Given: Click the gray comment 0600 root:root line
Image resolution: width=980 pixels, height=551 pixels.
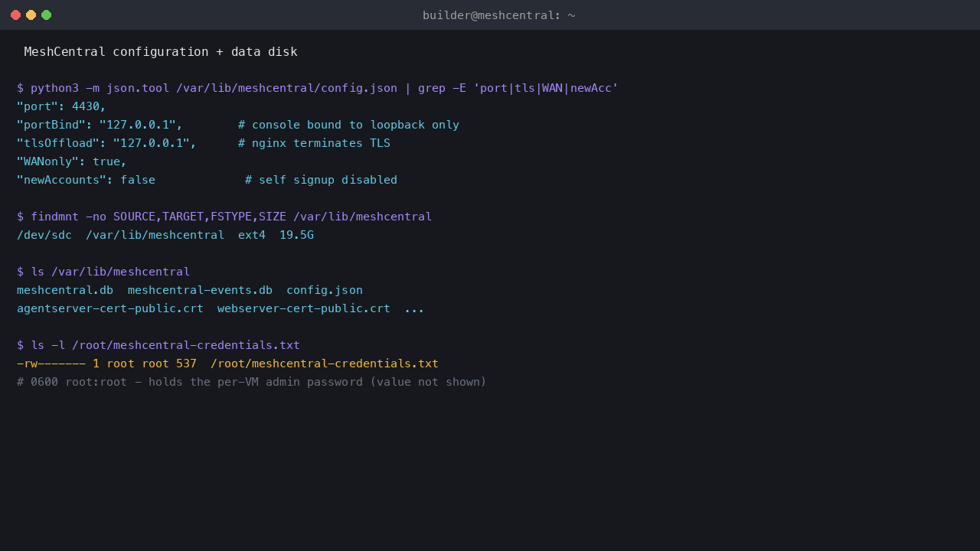Looking at the screenshot, I should pyautogui.click(x=252, y=382).
